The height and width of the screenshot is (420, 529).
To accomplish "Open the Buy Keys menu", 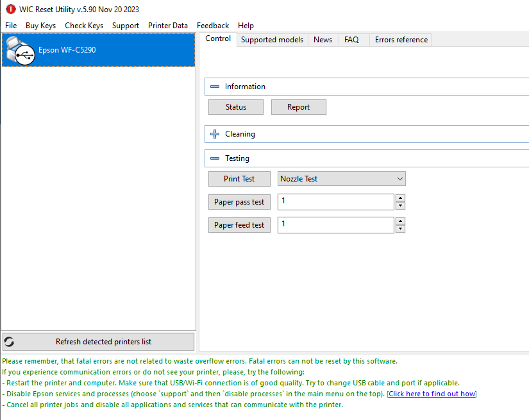I will pyautogui.click(x=40, y=26).
